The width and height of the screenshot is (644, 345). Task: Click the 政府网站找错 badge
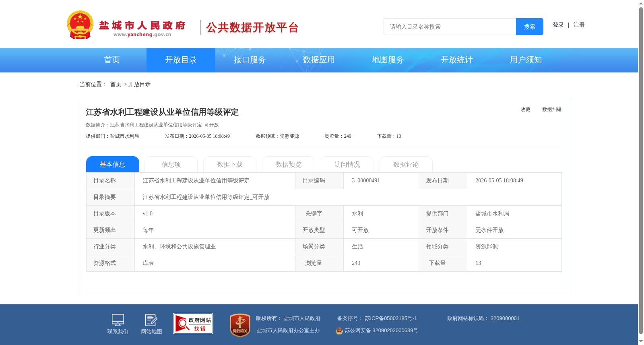click(193, 324)
